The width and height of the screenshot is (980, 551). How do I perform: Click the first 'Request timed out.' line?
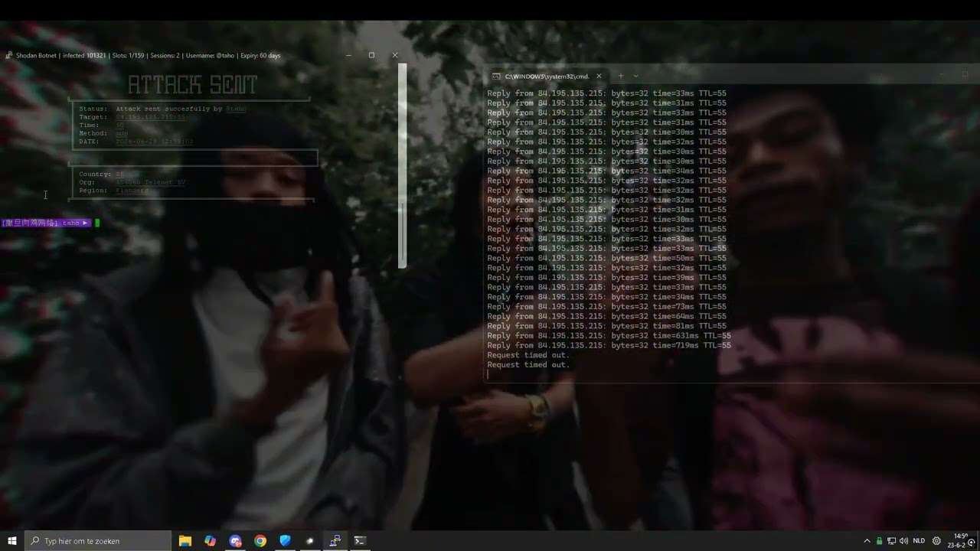point(528,355)
